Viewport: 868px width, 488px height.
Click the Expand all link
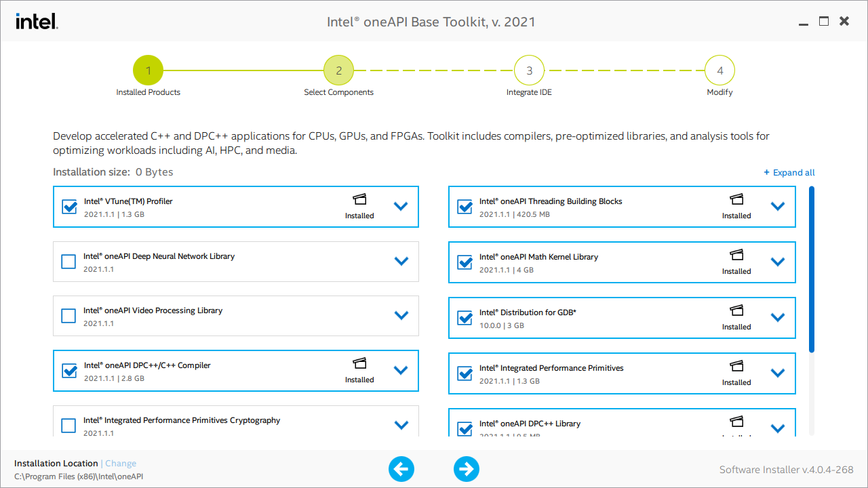pos(789,172)
